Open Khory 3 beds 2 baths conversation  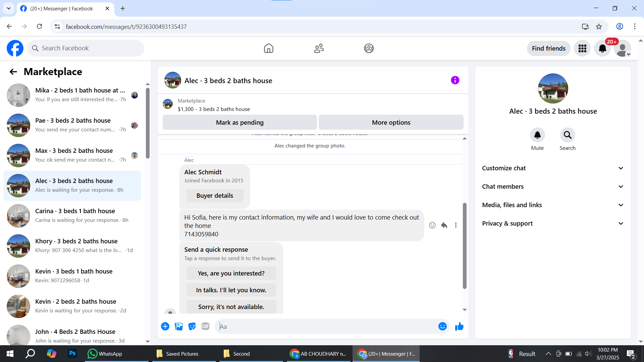point(72,246)
